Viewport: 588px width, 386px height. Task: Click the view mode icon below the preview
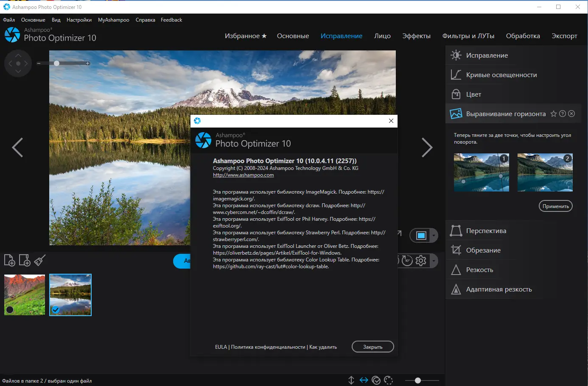[x=421, y=236]
